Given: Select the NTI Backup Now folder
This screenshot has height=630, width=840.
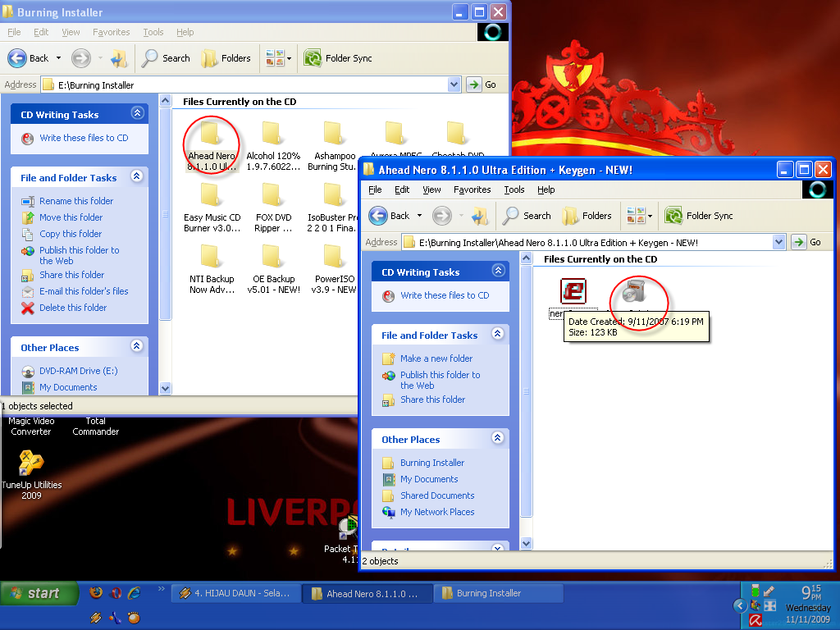Looking at the screenshot, I should tap(212, 269).
